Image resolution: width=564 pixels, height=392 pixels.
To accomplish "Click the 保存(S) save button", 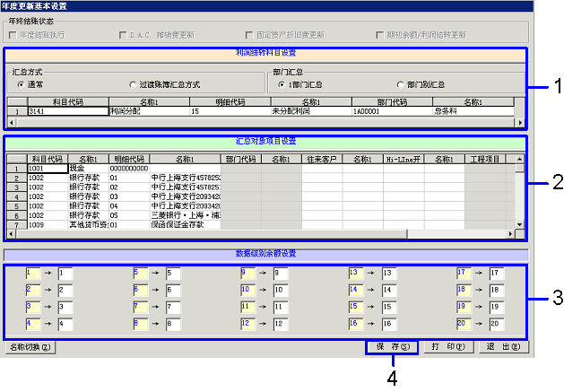I will coord(392,346).
